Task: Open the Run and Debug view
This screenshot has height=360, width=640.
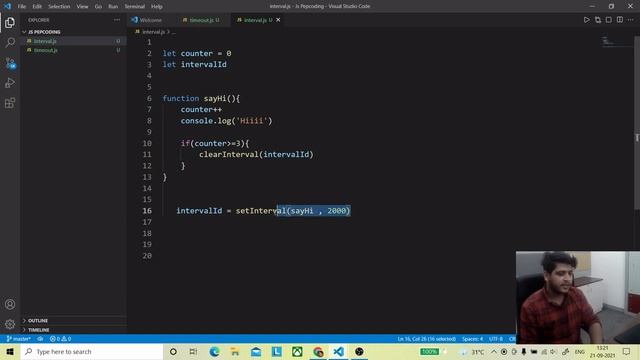Action: point(10,82)
